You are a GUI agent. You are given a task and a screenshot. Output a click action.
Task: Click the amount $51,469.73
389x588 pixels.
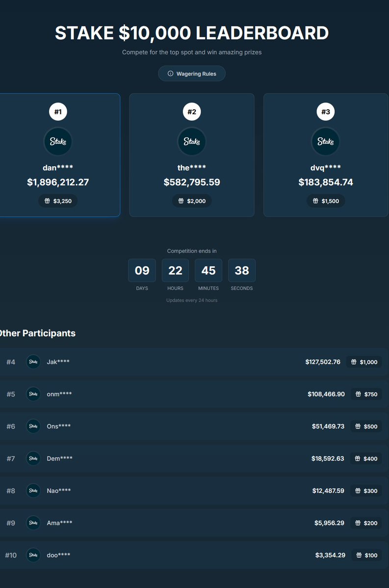click(328, 426)
